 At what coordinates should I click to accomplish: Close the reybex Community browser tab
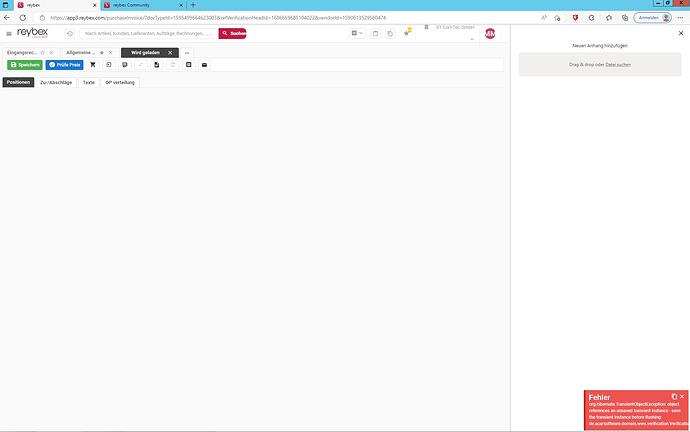(181, 5)
